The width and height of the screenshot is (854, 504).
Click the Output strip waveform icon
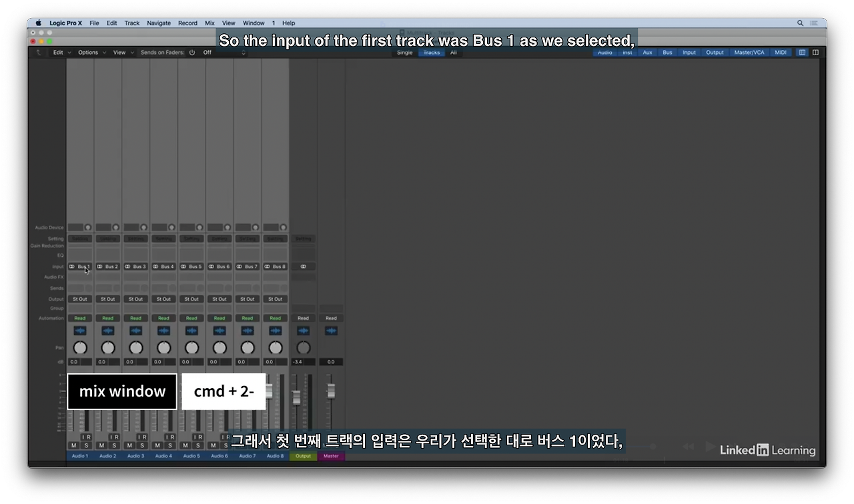[304, 331]
